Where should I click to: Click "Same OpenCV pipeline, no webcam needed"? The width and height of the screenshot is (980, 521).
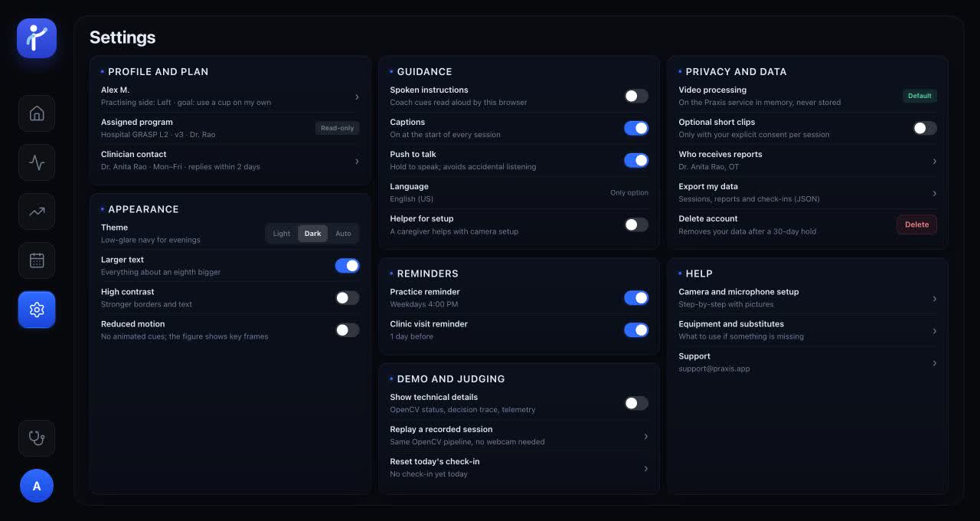point(467,441)
